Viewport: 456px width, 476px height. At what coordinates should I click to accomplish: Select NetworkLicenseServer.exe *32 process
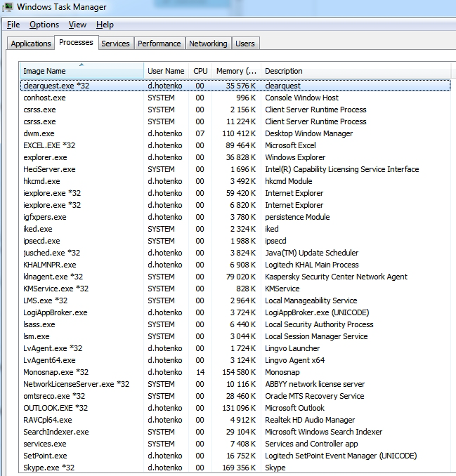click(x=235, y=384)
